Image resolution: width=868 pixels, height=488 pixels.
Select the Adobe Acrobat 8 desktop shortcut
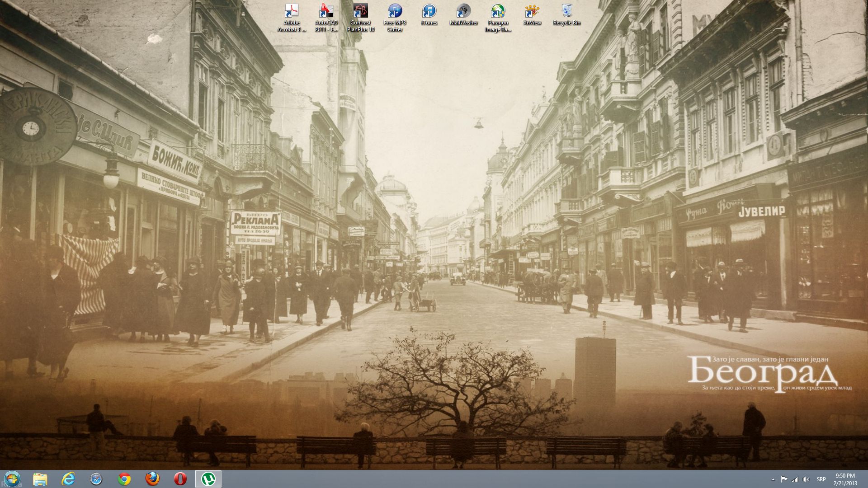pyautogui.click(x=292, y=12)
